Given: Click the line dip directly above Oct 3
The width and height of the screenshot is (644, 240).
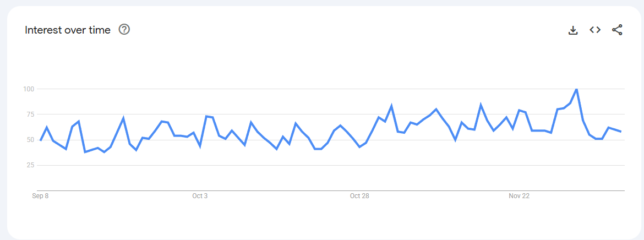Looking at the screenshot, I should pos(200,146).
